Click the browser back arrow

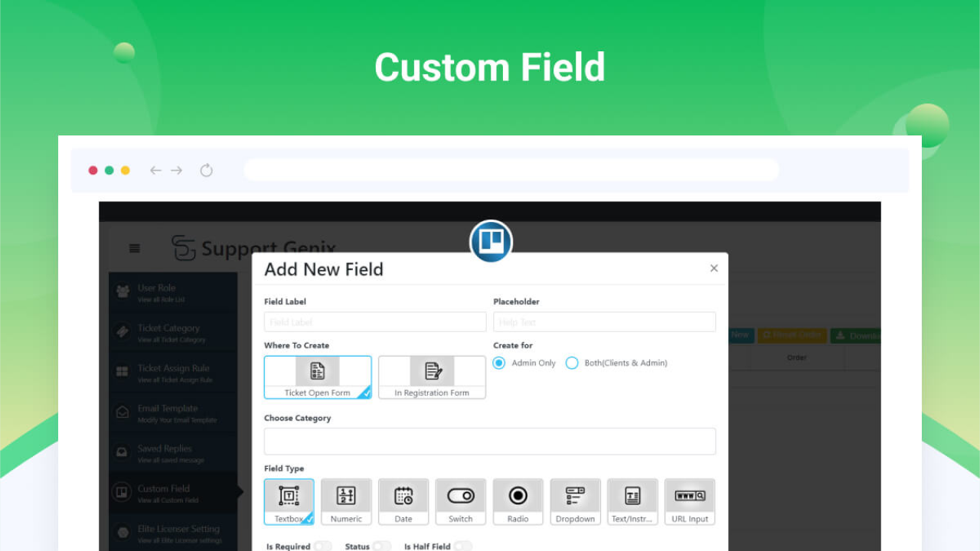[x=155, y=171]
